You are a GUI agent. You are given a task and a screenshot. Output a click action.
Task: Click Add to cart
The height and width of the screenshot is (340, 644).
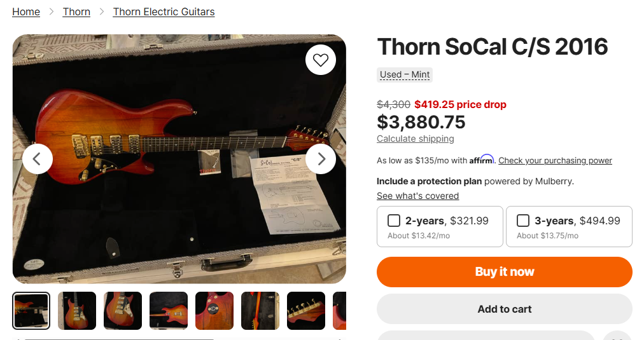(504, 309)
